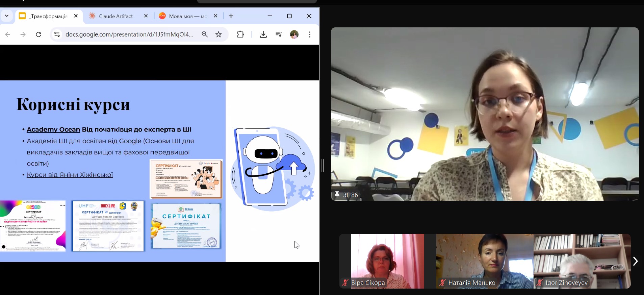Click the docs.google.com address bar
Image resolution: width=644 pixels, height=295 pixels.
point(129,34)
